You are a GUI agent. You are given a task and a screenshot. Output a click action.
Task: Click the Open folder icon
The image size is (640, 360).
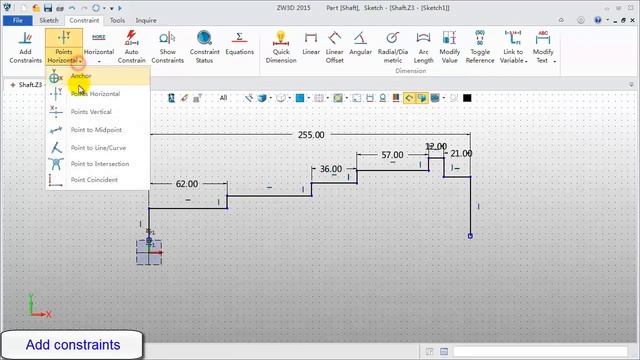tap(36, 8)
